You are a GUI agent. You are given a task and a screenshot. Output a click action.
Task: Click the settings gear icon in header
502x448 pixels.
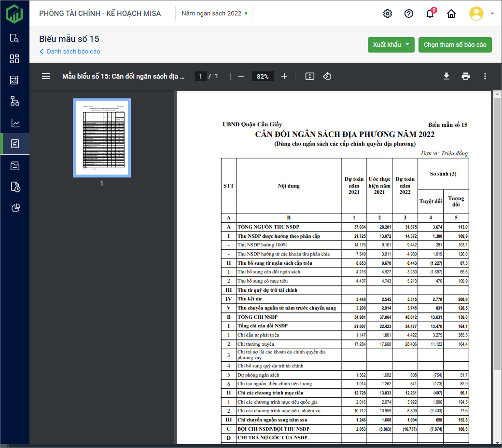387,14
